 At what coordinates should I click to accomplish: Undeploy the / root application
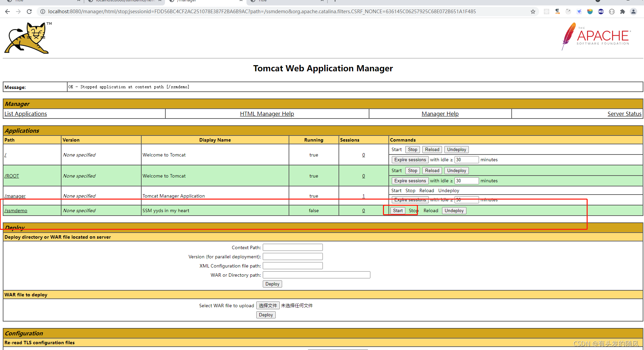click(x=457, y=149)
